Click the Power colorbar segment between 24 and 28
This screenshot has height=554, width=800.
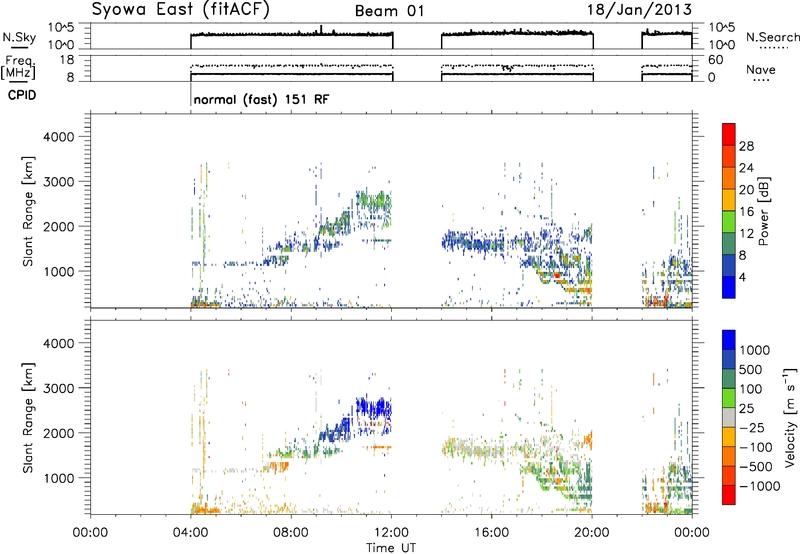pos(729,156)
